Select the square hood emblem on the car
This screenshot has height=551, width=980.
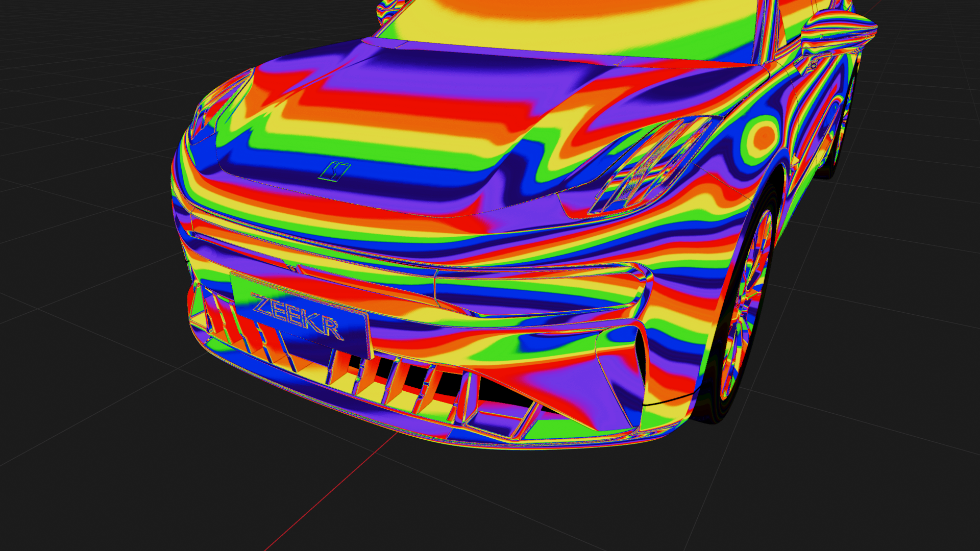click(334, 171)
